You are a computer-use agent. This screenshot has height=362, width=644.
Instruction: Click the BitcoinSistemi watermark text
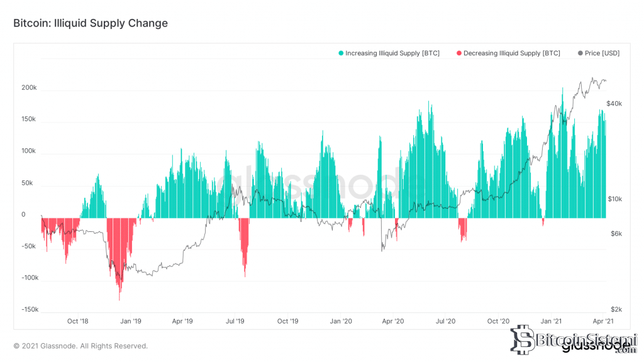click(586, 341)
